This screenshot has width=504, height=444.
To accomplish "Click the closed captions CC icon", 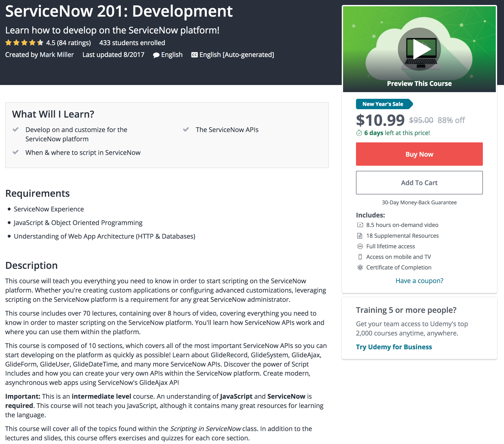I will pyautogui.click(x=194, y=55).
